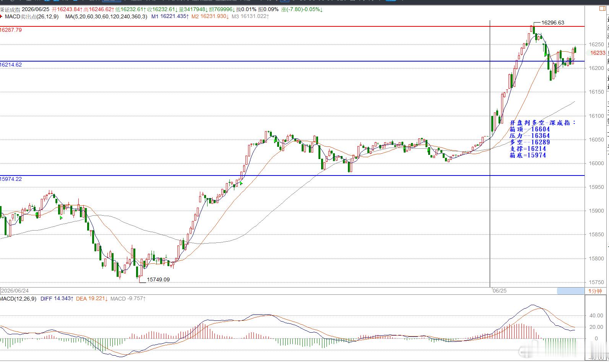The height and width of the screenshot is (364, 609).
Task: Click the 额769996 turnover value
Action: click(x=222, y=10)
